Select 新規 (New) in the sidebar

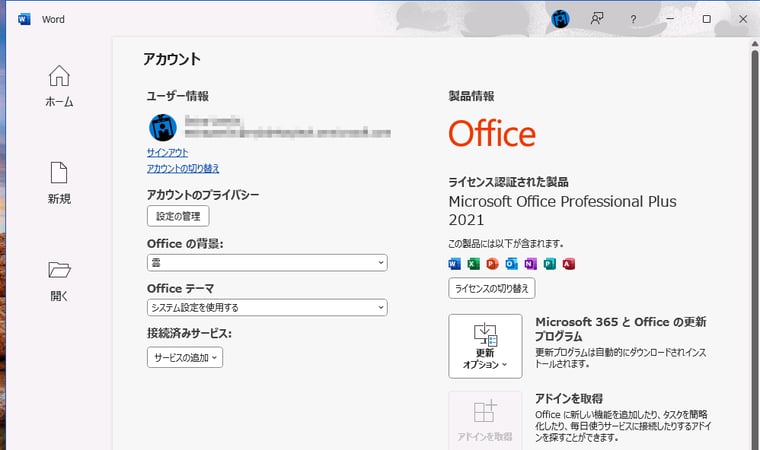pyautogui.click(x=59, y=183)
